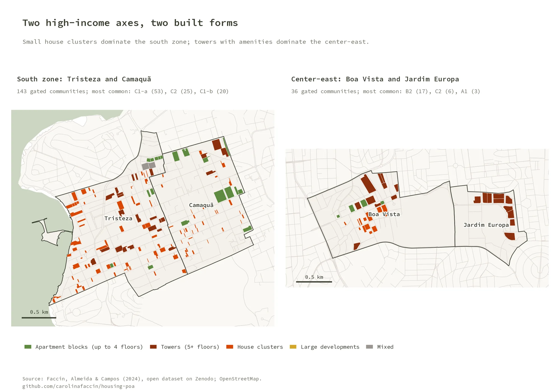Click the dark red Towers legend swatch

pos(153,347)
